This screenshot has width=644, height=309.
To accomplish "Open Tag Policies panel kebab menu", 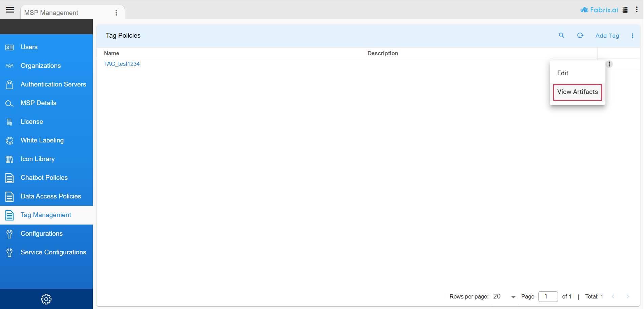I will tap(632, 36).
